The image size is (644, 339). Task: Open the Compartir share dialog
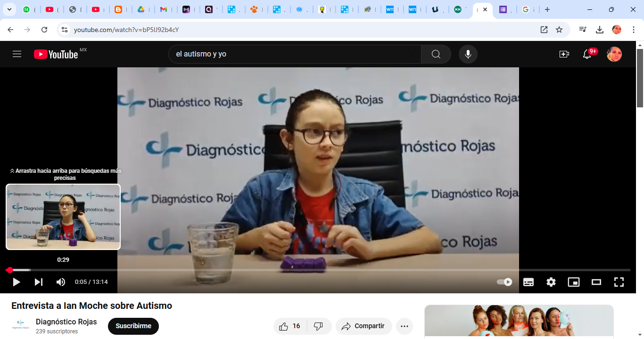click(363, 326)
